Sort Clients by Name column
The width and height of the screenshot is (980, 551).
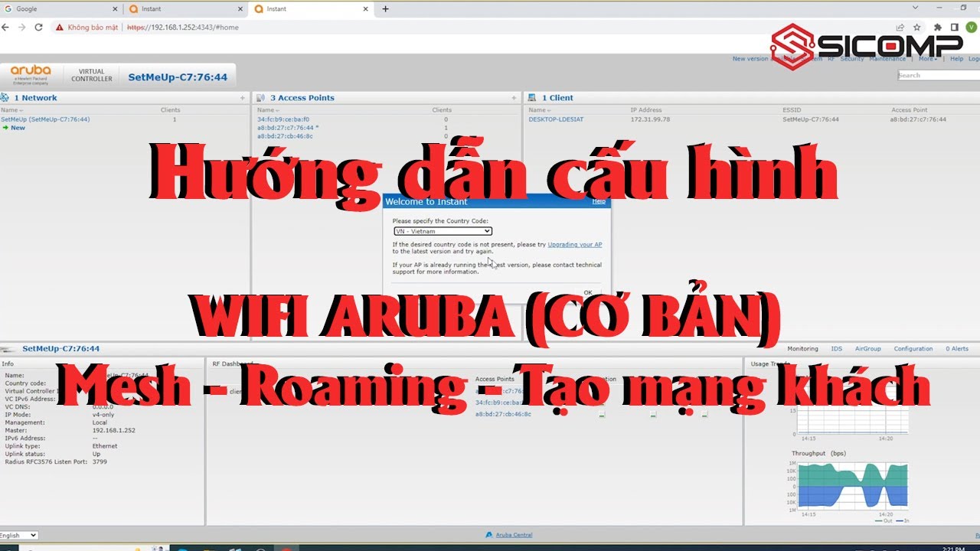(x=538, y=110)
